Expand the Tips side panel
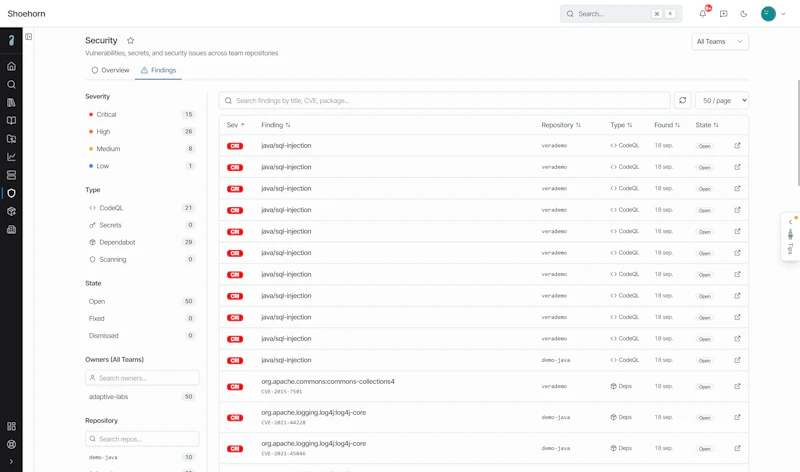The height and width of the screenshot is (472, 800). pyautogui.click(x=790, y=237)
